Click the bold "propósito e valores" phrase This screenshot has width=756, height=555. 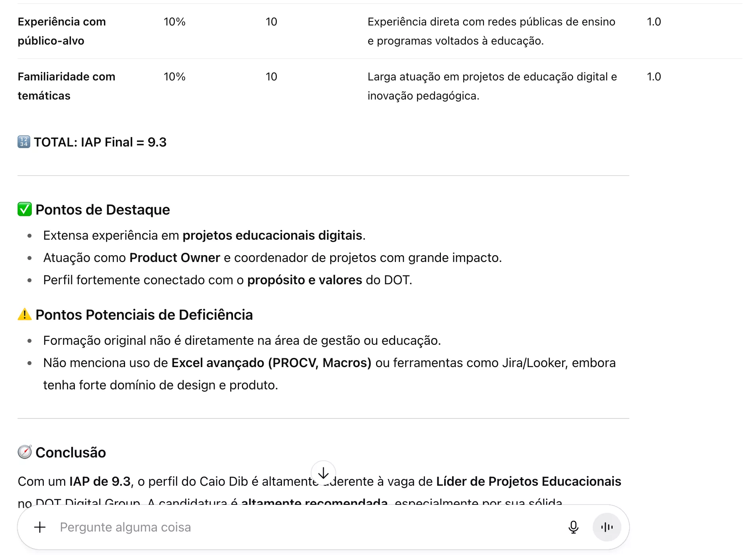[304, 280]
